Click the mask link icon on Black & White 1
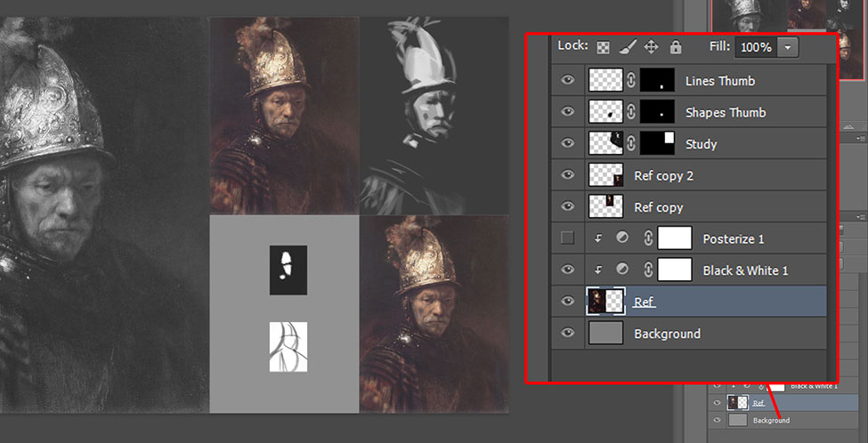Image resolution: width=868 pixels, height=443 pixels. [x=648, y=270]
